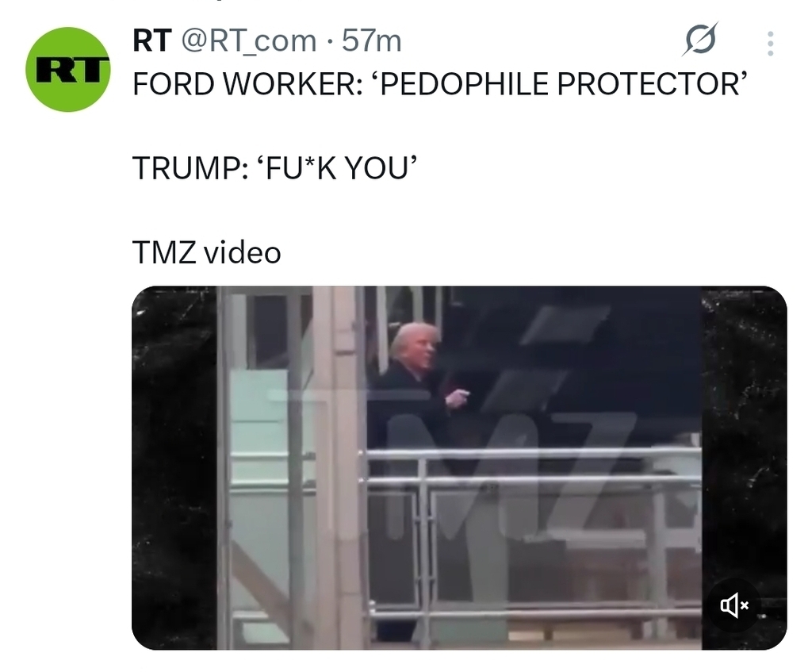Unmute the video with the speaker icon
Viewport: 812px width, 672px height.
coord(733,605)
